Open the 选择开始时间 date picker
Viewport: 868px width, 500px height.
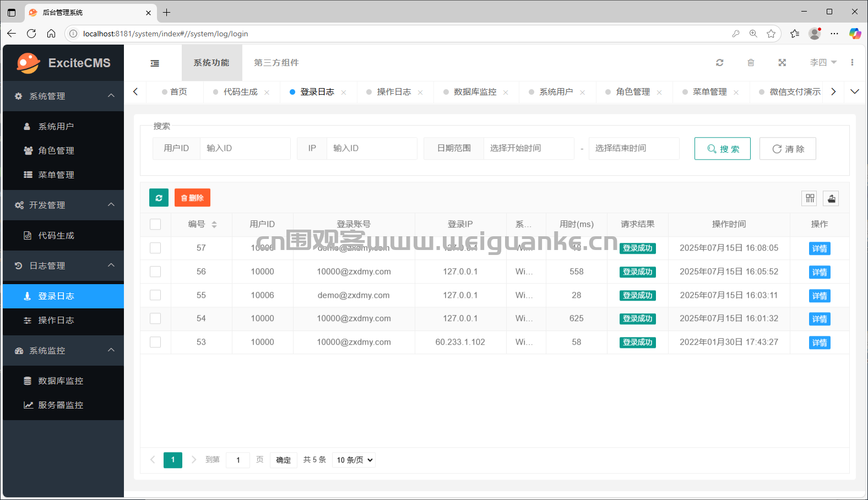(529, 148)
